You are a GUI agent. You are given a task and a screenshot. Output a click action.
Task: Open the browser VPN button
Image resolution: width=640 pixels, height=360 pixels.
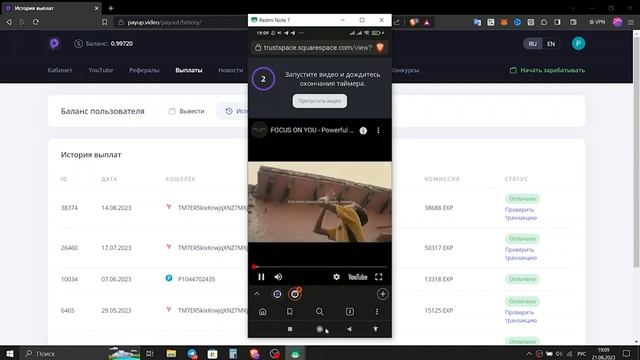[x=597, y=22]
